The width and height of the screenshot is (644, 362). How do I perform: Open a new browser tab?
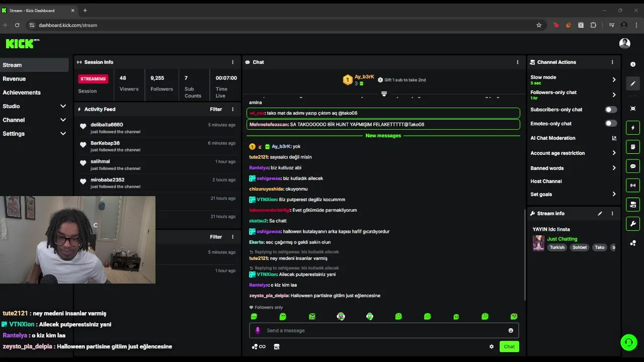(85, 11)
